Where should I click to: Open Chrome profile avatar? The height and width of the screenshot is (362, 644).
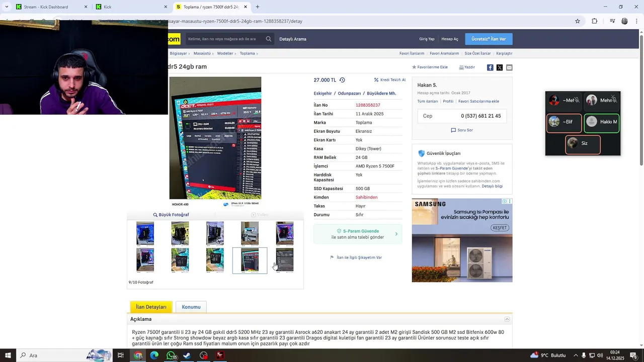coord(624,21)
